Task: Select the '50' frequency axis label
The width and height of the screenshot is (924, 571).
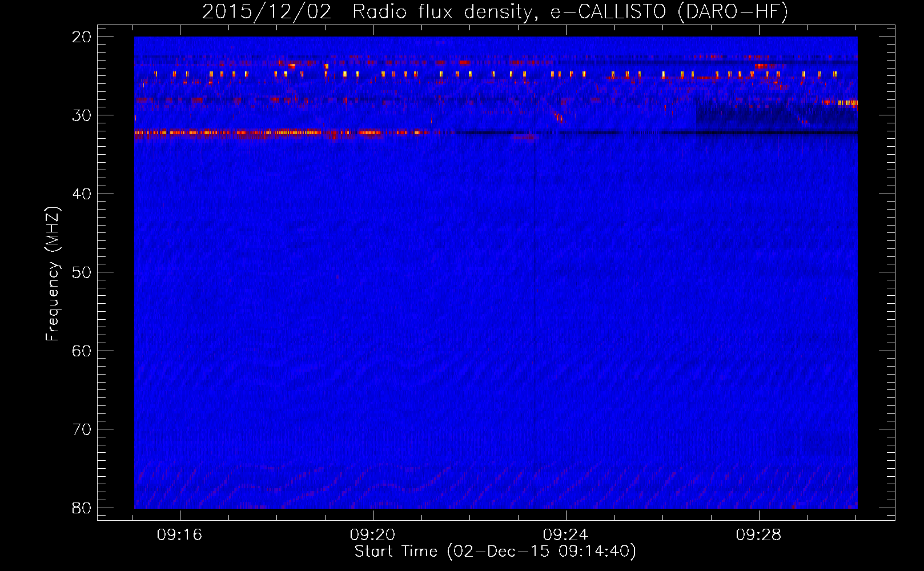Action: coord(82,272)
